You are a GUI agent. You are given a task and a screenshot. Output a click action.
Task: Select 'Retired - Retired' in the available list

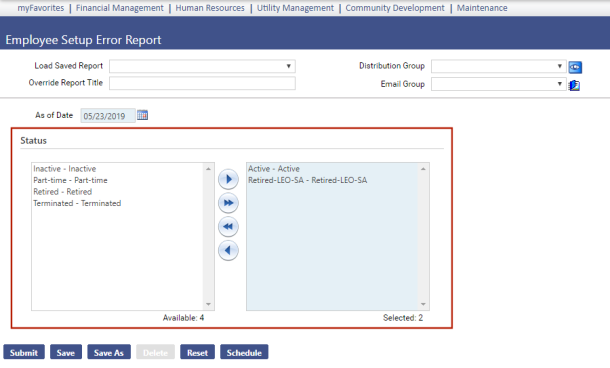point(63,192)
